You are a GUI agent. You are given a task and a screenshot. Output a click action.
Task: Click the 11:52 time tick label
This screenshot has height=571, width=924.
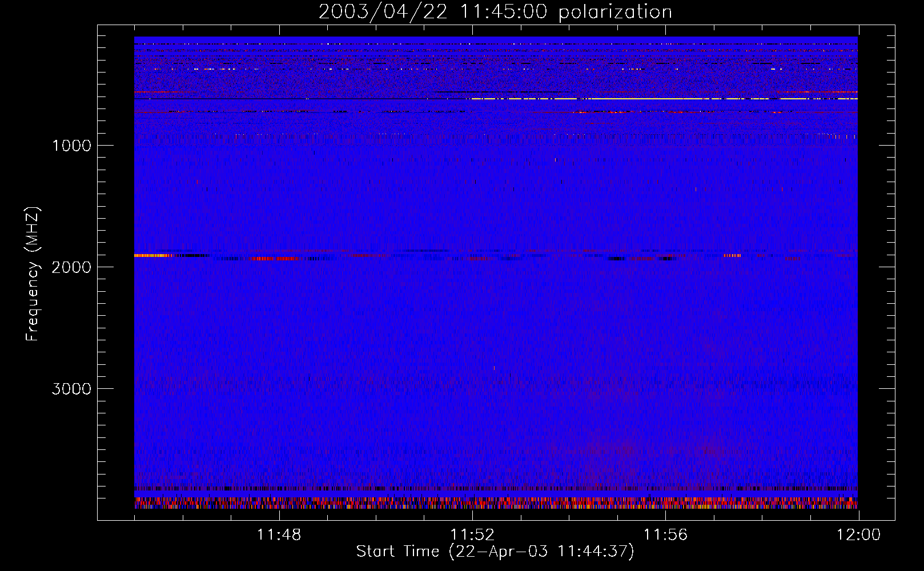click(x=472, y=535)
